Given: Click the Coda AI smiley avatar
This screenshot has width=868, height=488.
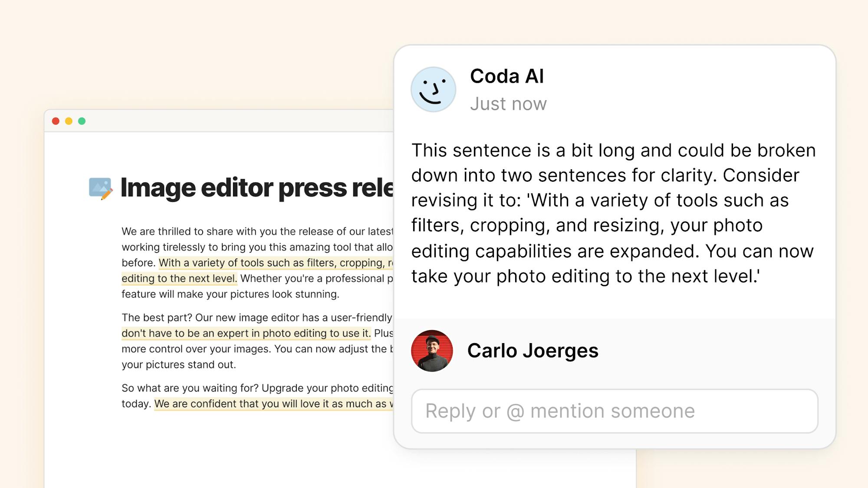Looking at the screenshot, I should [433, 89].
